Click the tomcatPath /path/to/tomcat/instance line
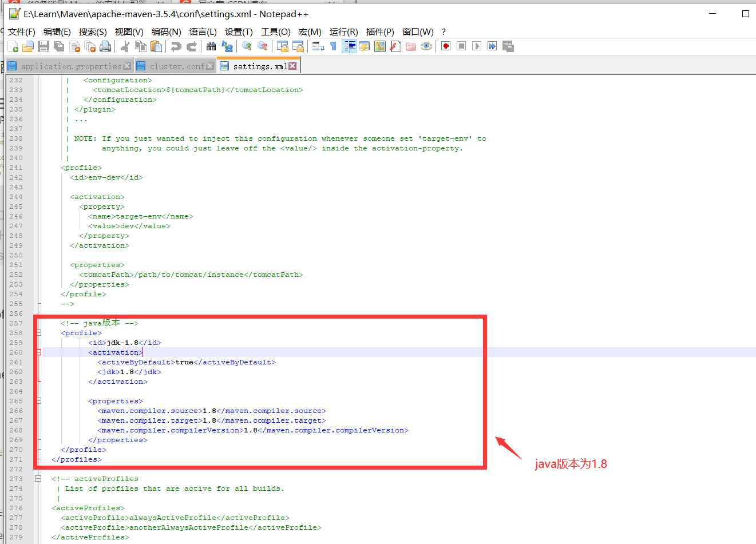The height and width of the screenshot is (544, 756). click(x=191, y=275)
